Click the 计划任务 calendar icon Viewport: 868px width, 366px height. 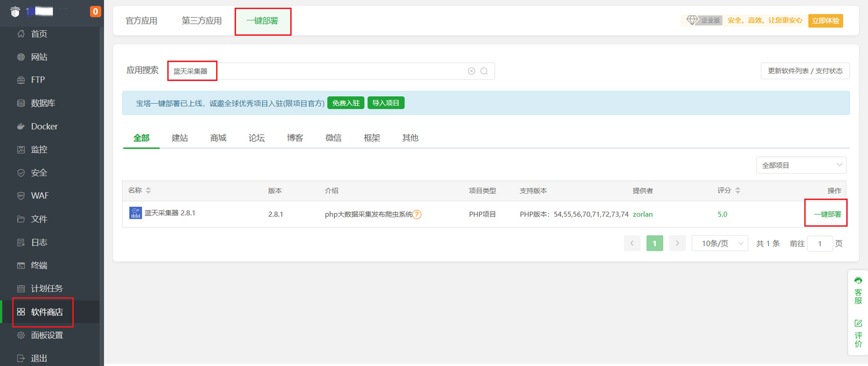tap(21, 289)
